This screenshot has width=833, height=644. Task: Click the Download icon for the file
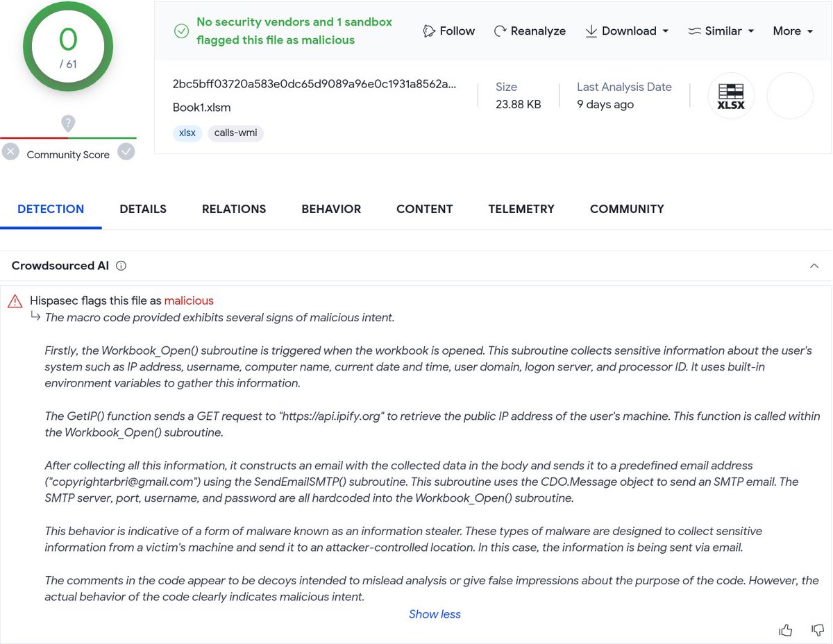click(591, 31)
